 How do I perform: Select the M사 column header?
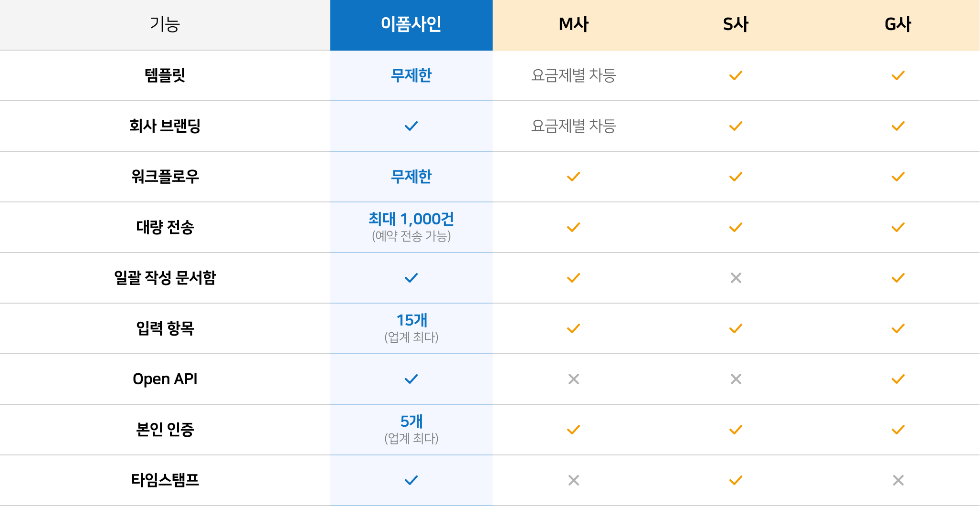point(573,25)
